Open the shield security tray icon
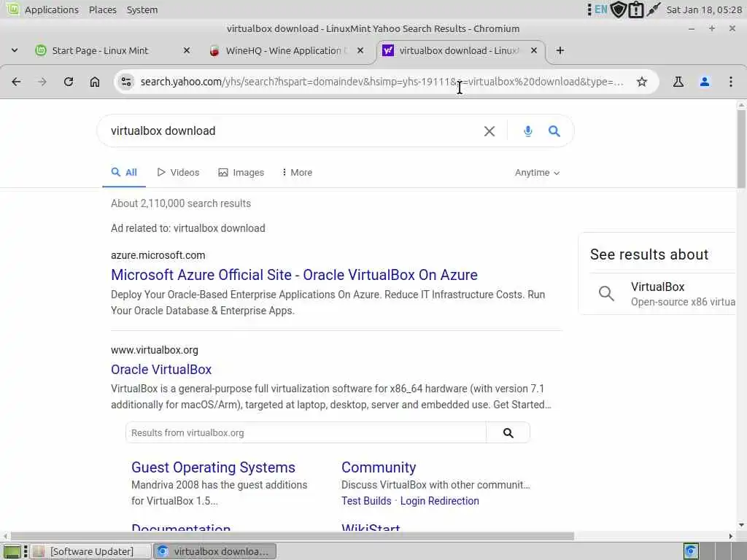The image size is (747, 560). 619,9
